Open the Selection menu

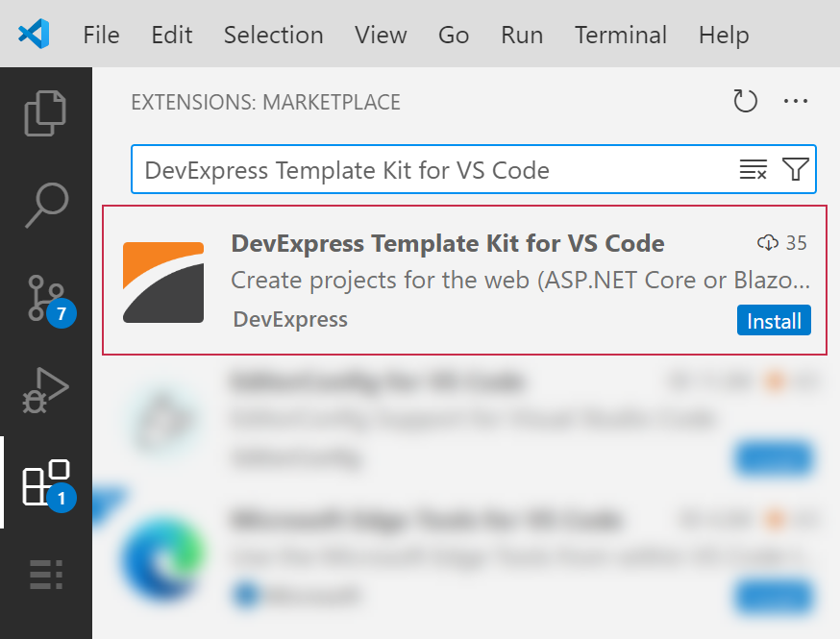273,35
